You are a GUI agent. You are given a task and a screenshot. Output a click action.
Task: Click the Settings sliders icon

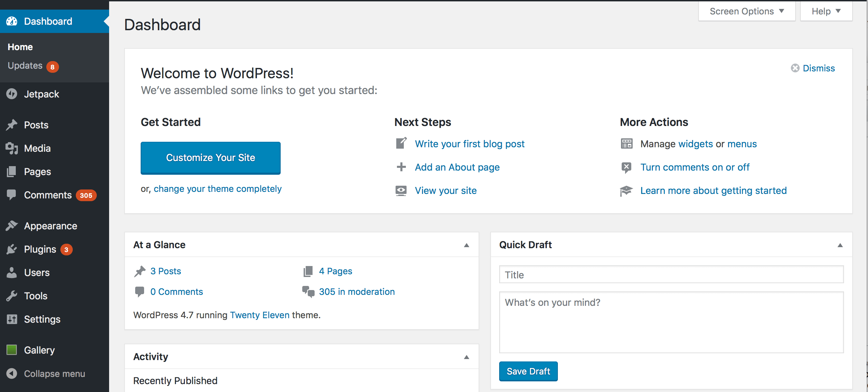(x=12, y=319)
